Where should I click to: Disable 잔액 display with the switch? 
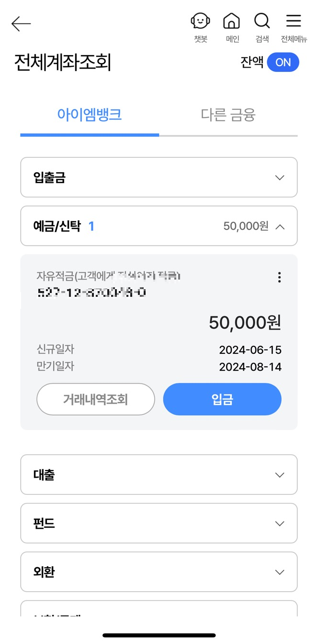pos(283,62)
